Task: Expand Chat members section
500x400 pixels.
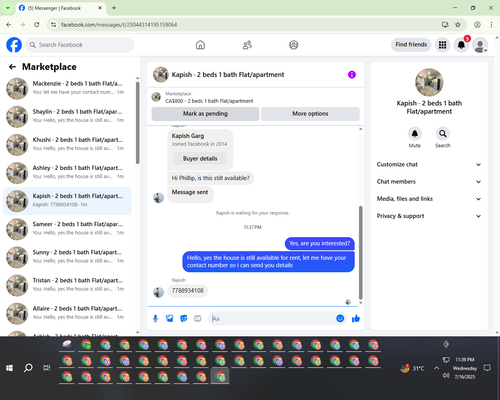Action: [429, 182]
